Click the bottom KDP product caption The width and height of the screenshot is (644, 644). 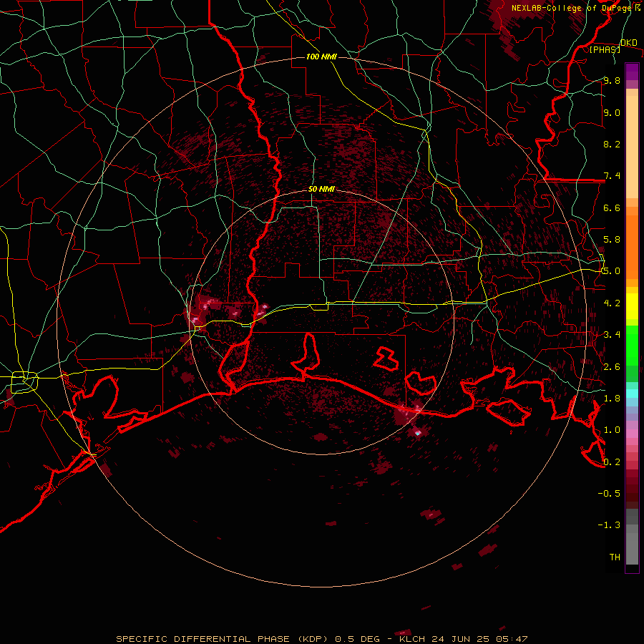pyautogui.click(x=321, y=639)
